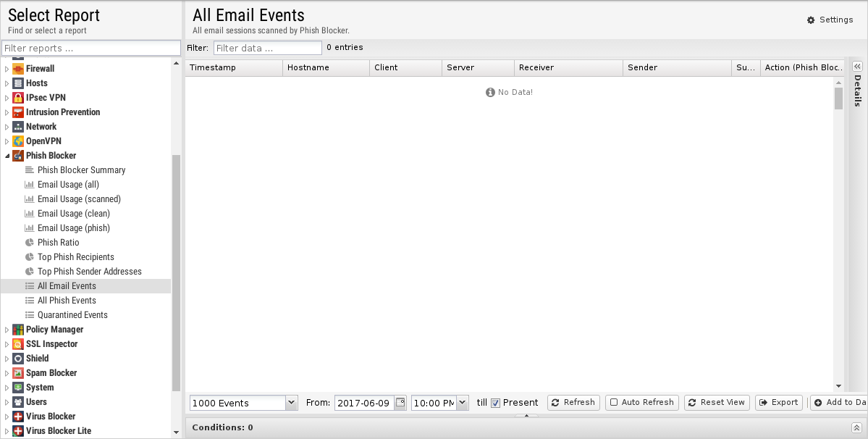The height and width of the screenshot is (439, 868).
Task: Click the Intrusion Prevention icon
Action: (17, 112)
